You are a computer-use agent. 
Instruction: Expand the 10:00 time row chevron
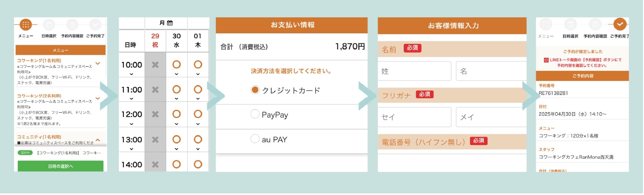[x=132, y=74]
